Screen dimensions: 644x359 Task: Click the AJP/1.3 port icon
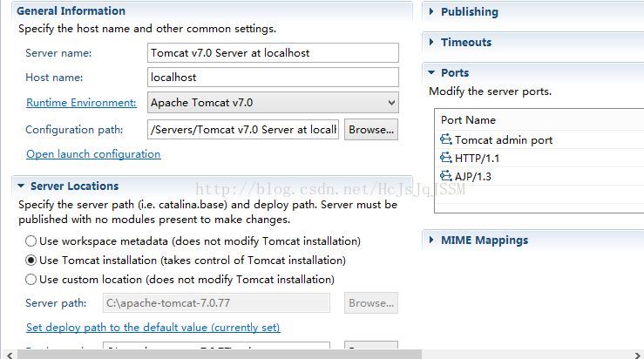tap(446, 176)
